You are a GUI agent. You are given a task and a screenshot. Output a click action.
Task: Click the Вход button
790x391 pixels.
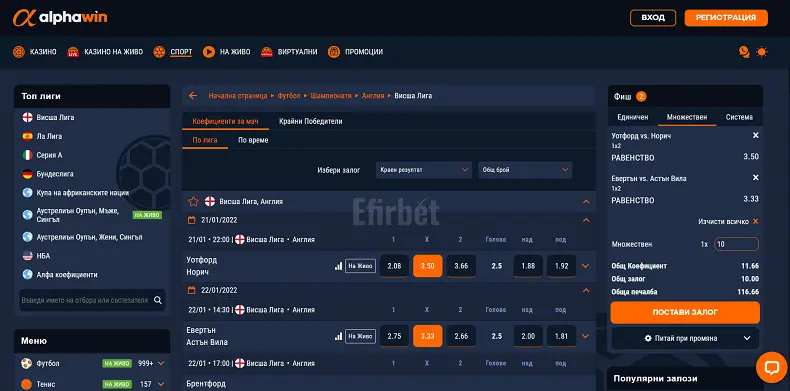point(653,18)
